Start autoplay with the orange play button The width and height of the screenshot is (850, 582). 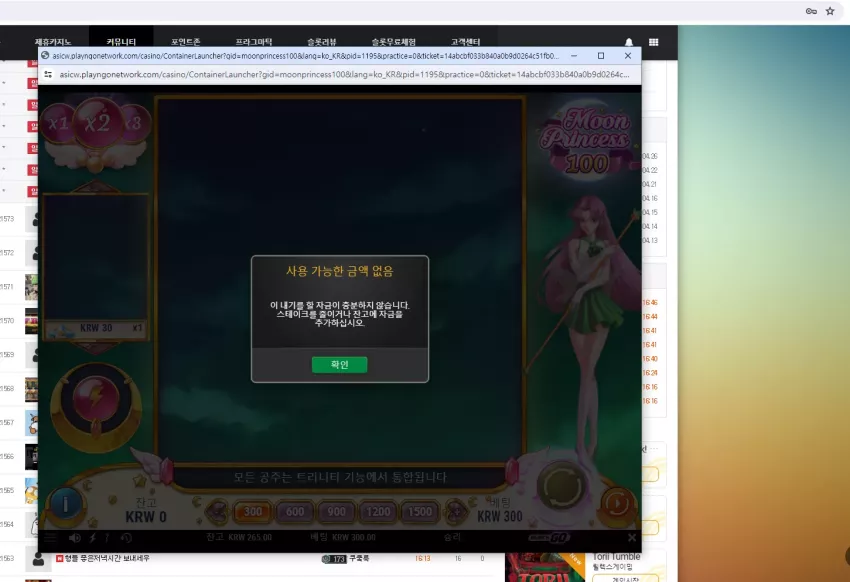pos(617,504)
